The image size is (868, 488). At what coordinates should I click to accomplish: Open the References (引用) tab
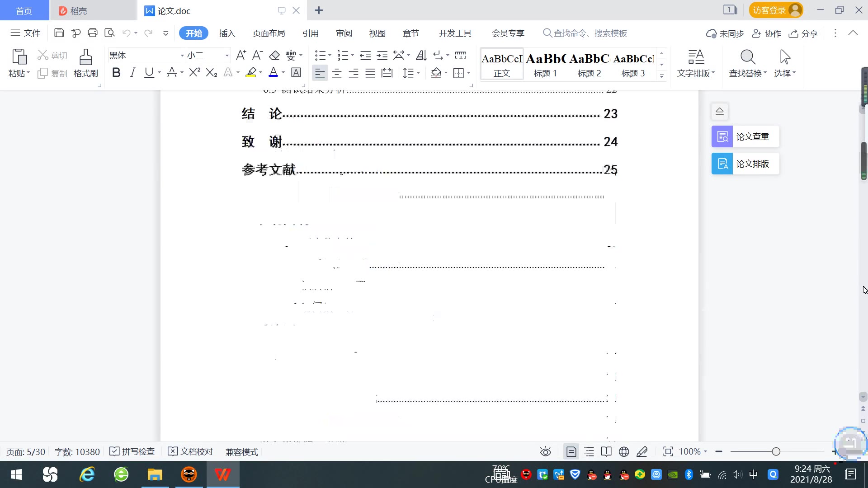(311, 33)
